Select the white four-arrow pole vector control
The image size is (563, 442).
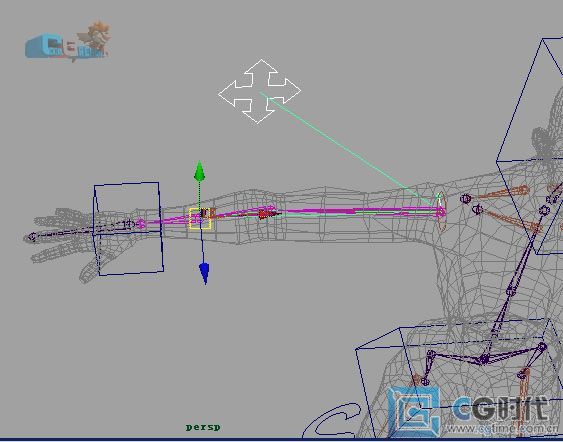[259, 92]
